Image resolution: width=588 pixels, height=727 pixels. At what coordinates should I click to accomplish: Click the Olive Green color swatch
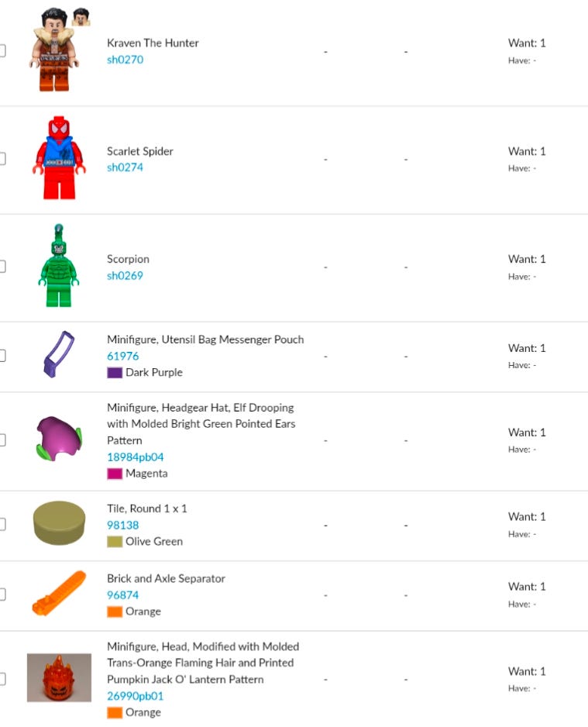click(x=115, y=542)
